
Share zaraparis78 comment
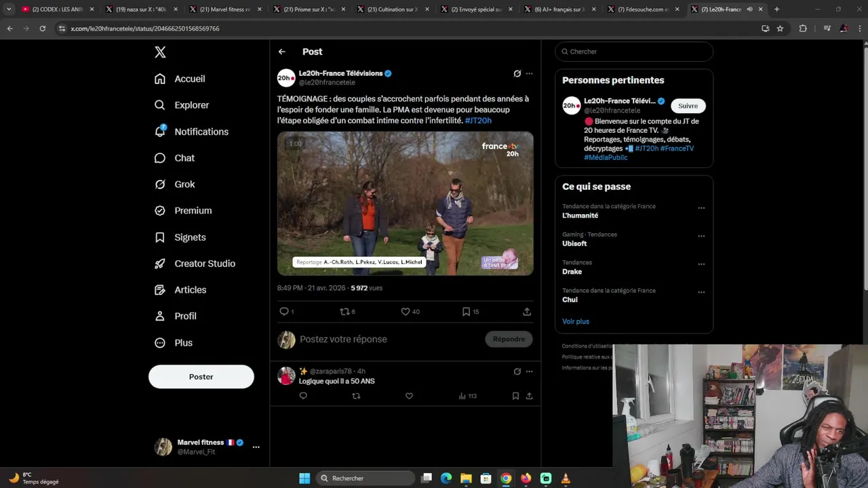[529, 396]
